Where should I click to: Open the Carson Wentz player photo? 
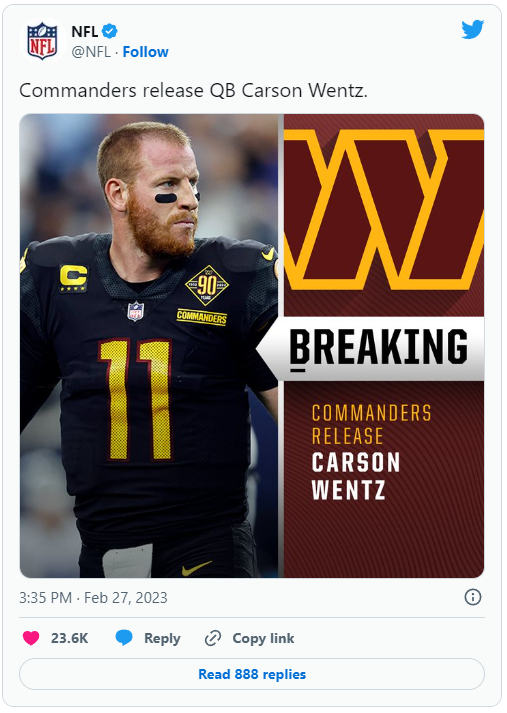click(150, 346)
